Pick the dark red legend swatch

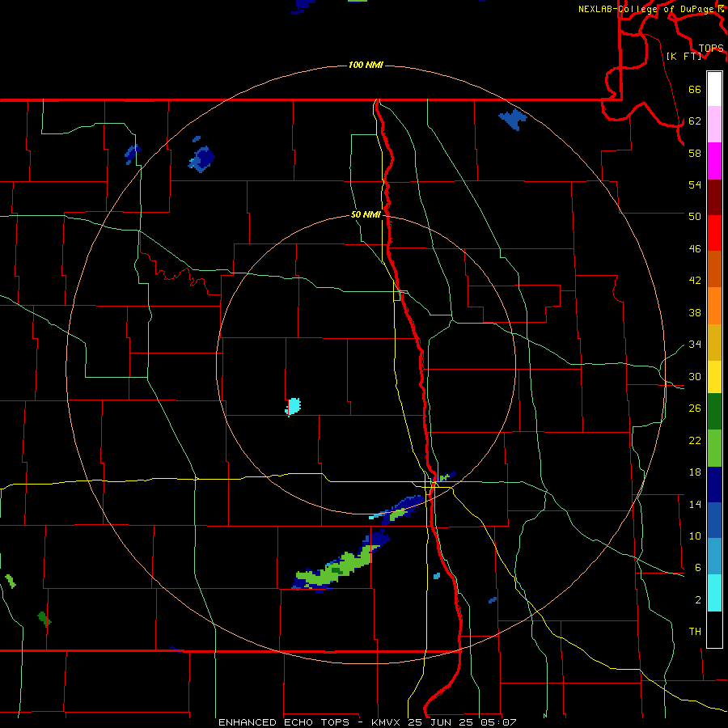[x=714, y=197]
